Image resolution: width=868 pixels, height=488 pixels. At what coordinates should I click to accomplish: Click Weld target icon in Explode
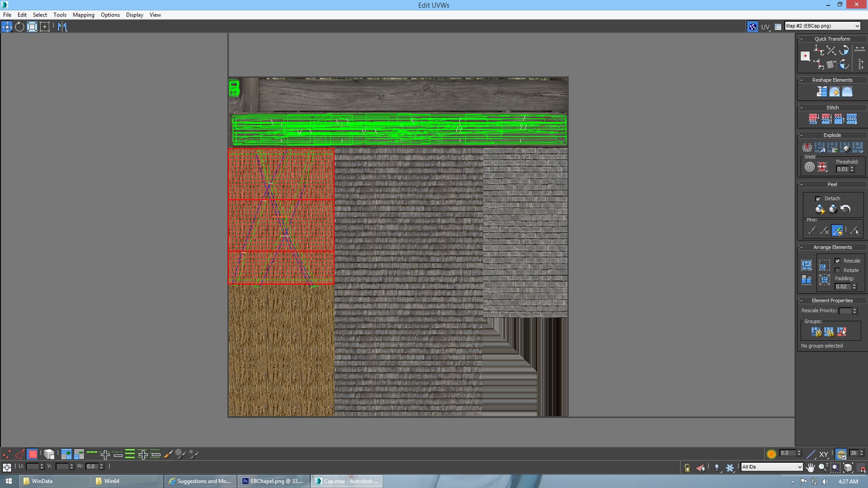click(809, 167)
